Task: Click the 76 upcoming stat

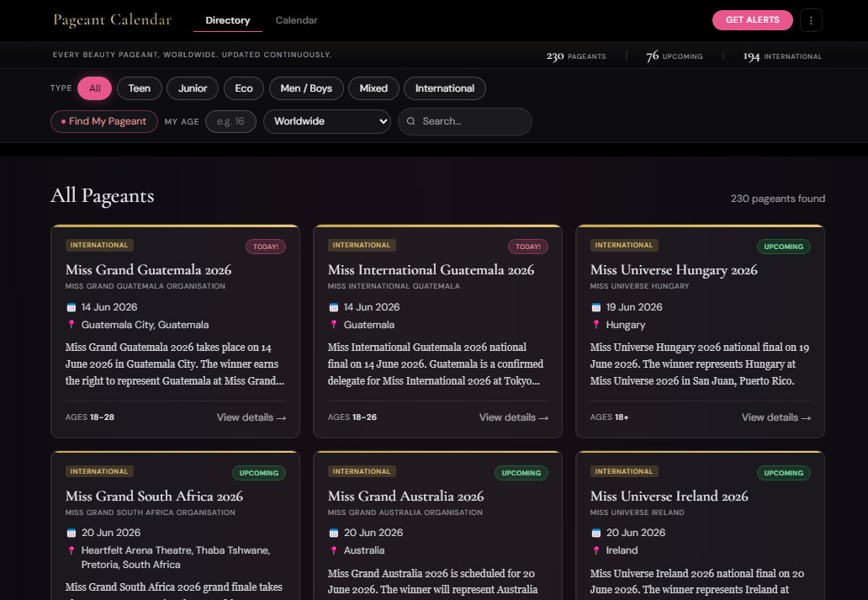Action: pyautogui.click(x=675, y=56)
